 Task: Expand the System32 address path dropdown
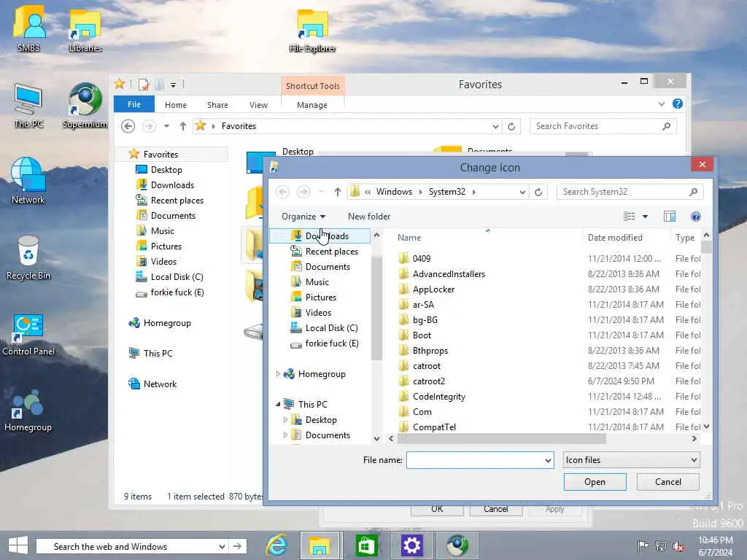522,192
